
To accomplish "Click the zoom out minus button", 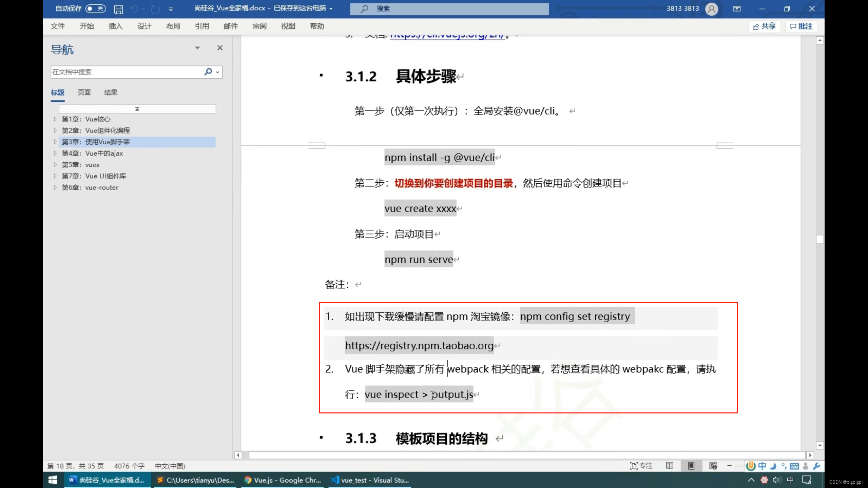I will pos(729,466).
